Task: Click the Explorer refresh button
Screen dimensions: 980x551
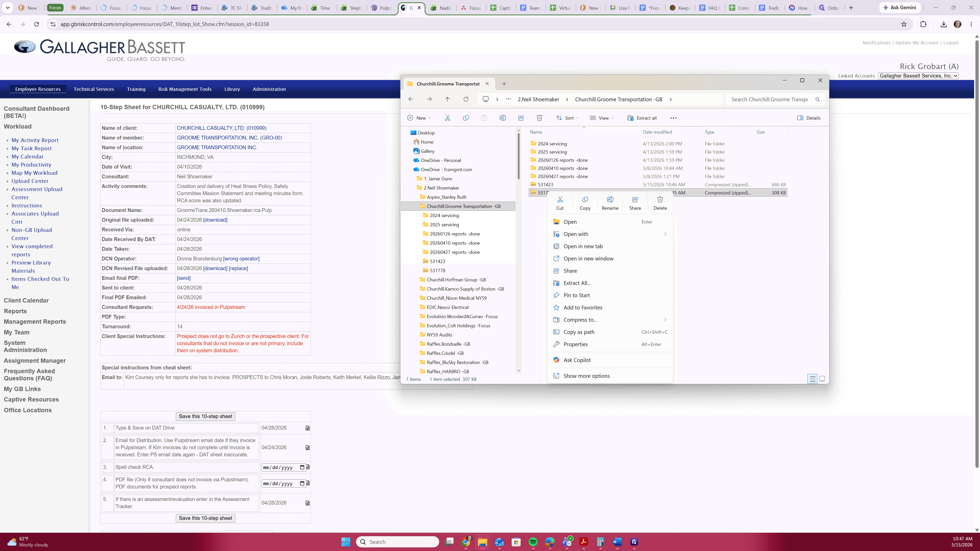Action: coord(466,99)
